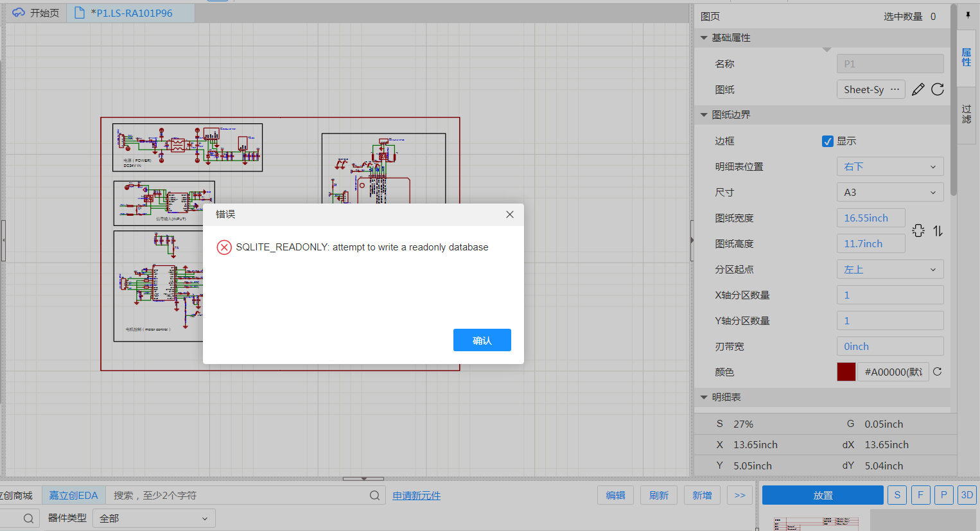Click the refresh icon next to the sheet field
Screen dimensions: 980x531
pyautogui.click(x=938, y=89)
